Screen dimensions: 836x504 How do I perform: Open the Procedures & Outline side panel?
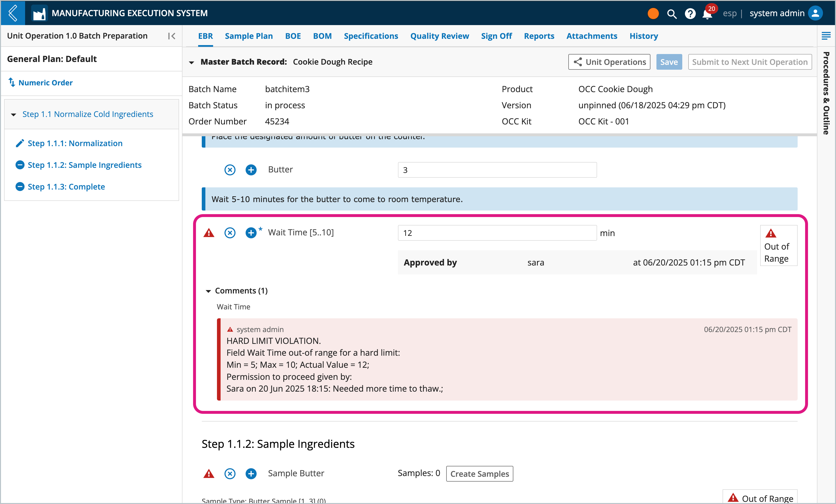826,93
